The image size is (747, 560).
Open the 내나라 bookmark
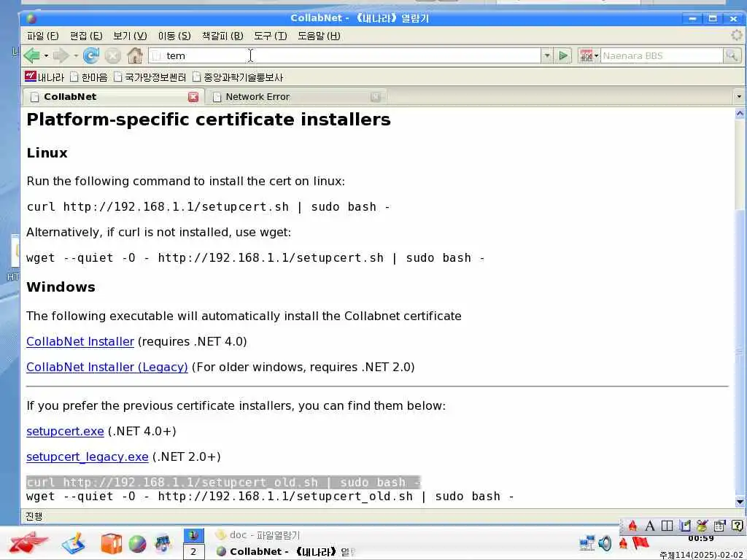[44, 77]
